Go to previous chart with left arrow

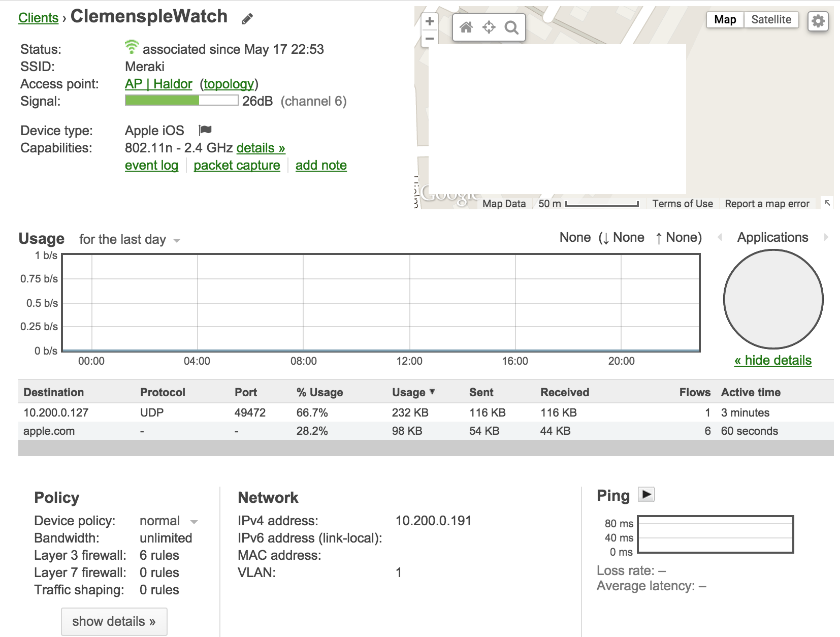pos(720,237)
